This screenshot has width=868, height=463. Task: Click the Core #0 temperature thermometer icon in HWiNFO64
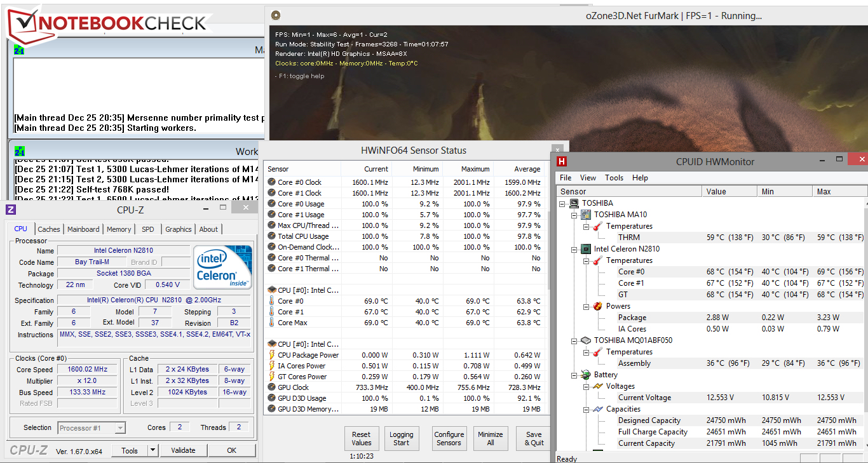[272, 301]
